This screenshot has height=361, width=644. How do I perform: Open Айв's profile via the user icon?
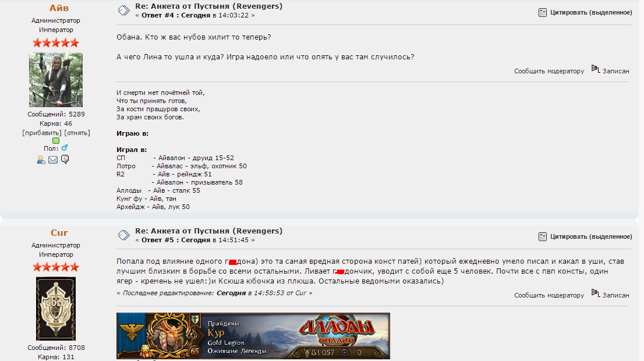(41, 160)
